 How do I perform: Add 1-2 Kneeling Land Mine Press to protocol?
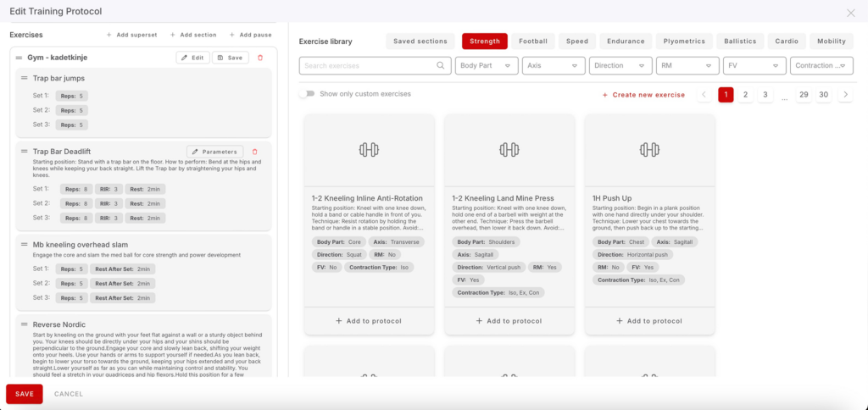509,321
